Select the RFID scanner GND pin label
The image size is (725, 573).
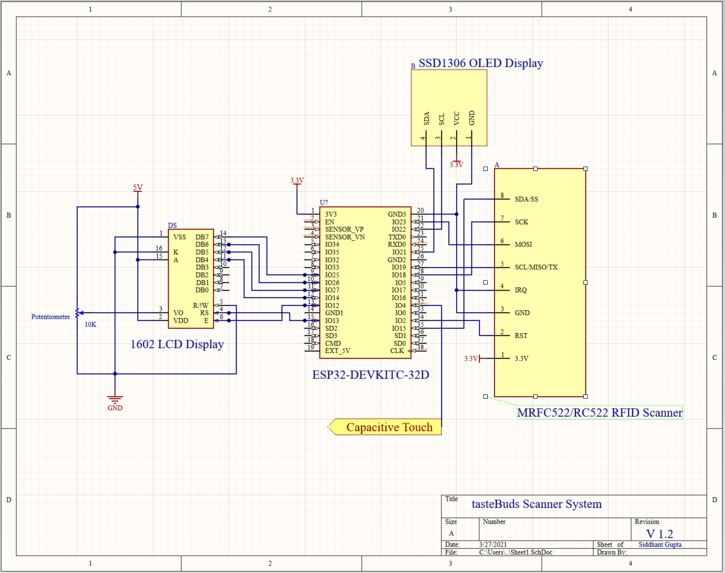[522, 313]
